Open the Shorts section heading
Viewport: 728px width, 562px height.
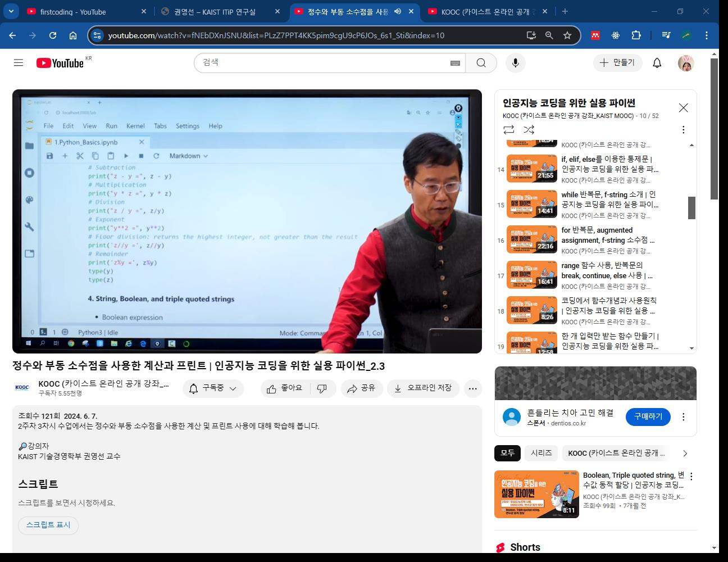tap(525, 547)
